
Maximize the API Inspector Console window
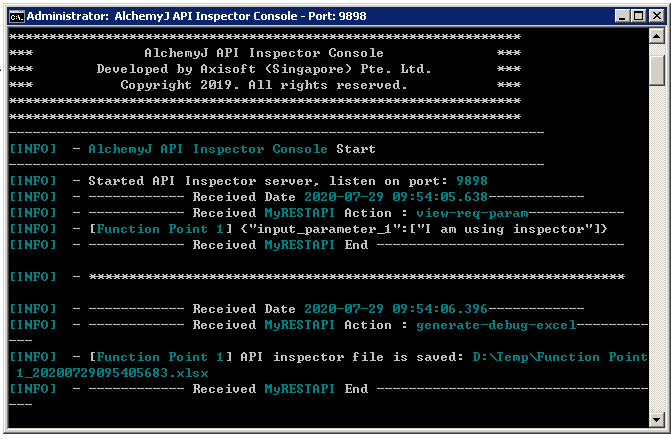(638, 16)
